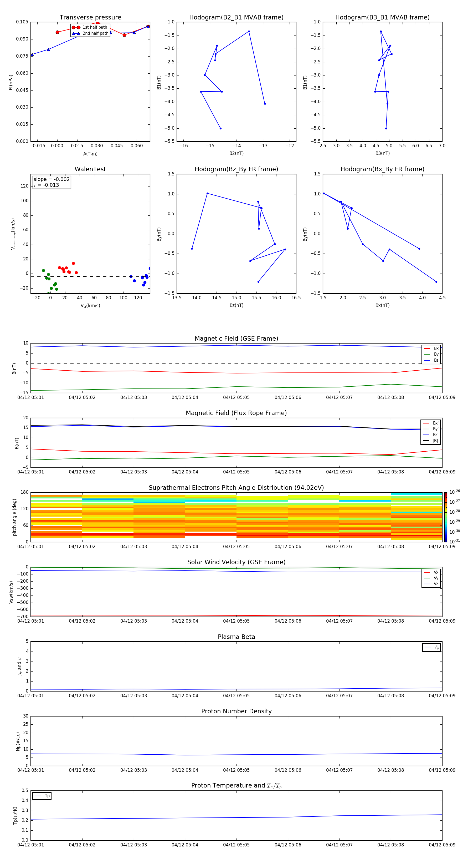Click the 'Bx(nT)' x-axis label

coord(382,306)
